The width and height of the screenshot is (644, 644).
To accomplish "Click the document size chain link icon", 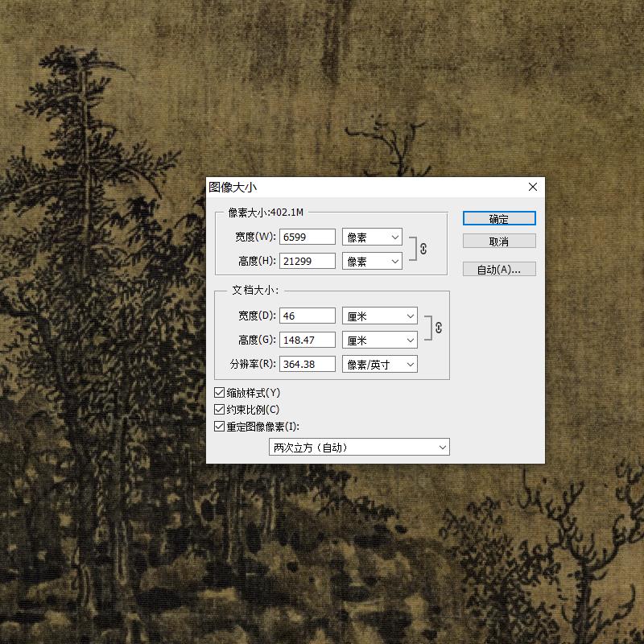I will (439, 328).
